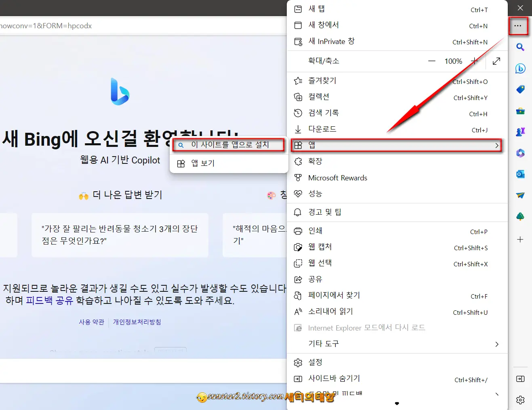532x410 pixels.
Task: Select the 반려동물 청소기 suggestion card
Action: pyautogui.click(x=119, y=235)
